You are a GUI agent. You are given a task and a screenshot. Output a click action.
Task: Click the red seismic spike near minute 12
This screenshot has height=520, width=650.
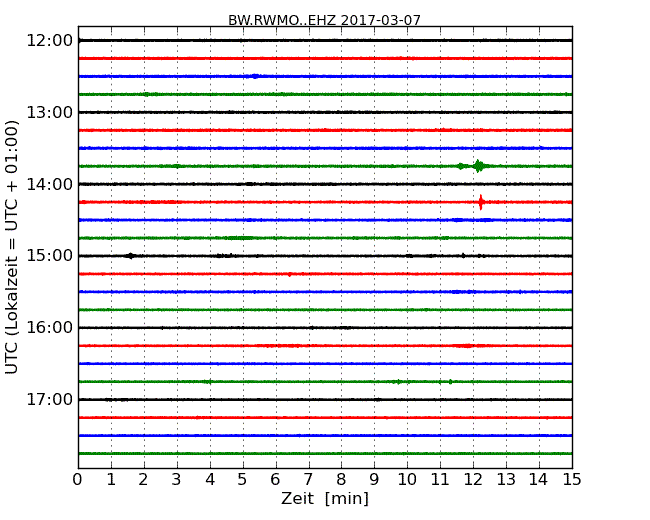pos(481,202)
